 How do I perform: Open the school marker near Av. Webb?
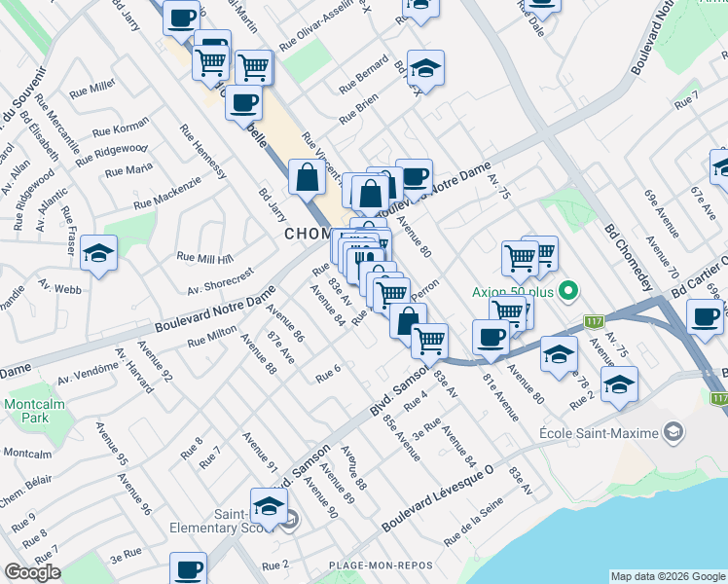pos(99,254)
